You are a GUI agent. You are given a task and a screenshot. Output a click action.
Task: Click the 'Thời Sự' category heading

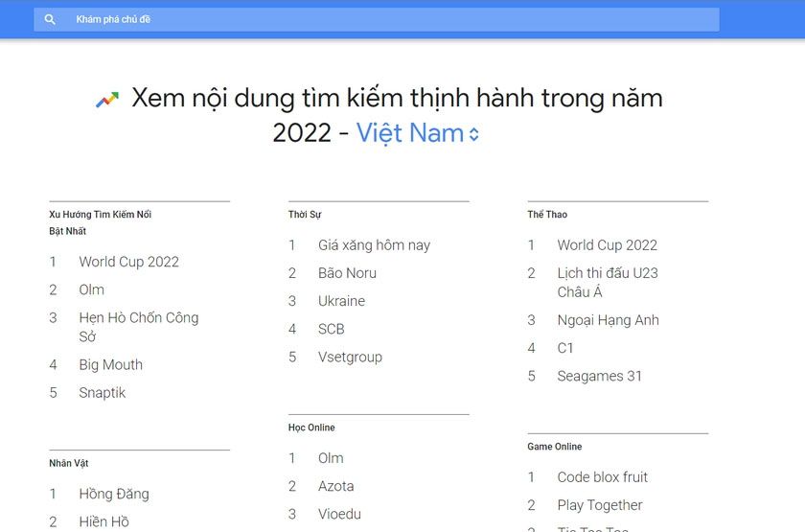pyautogui.click(x=305, y=215)
